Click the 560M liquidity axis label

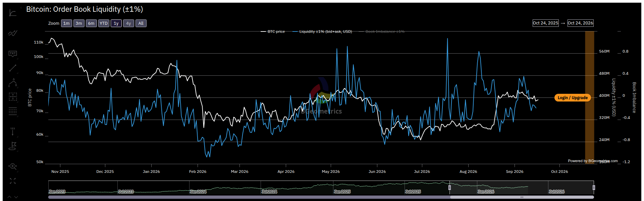point(604,52)
